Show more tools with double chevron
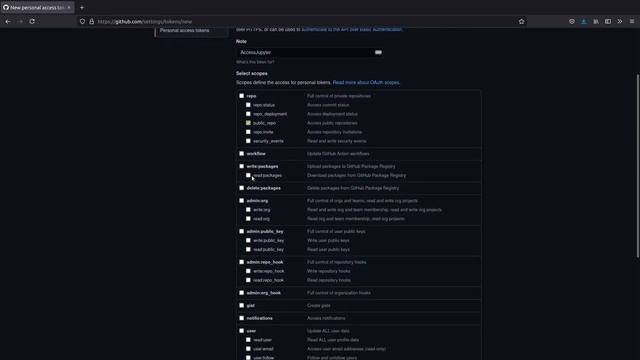The height and width of the screenshot is (360, 640). [x=620, y=21]
